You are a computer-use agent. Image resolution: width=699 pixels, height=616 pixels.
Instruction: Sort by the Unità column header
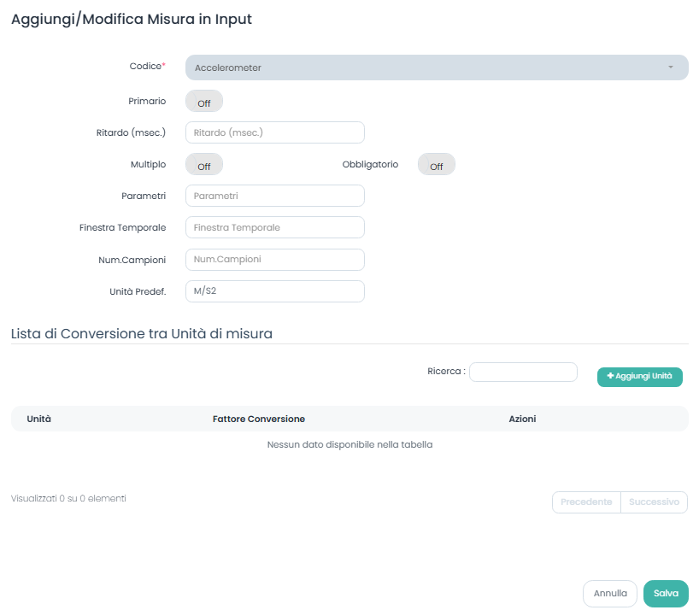39,419
